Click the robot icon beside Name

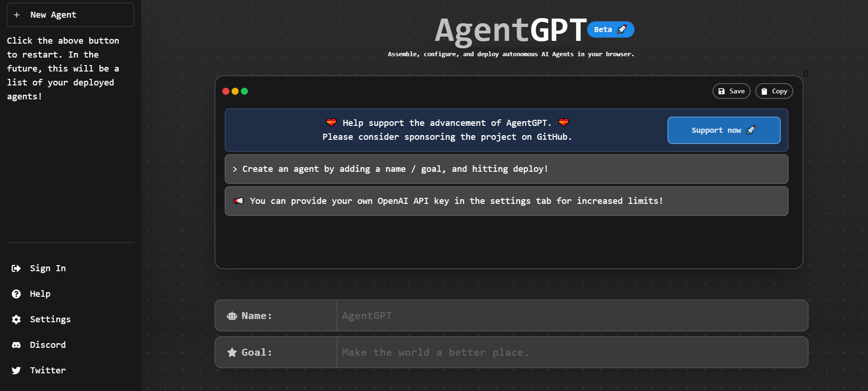(232, 316)
